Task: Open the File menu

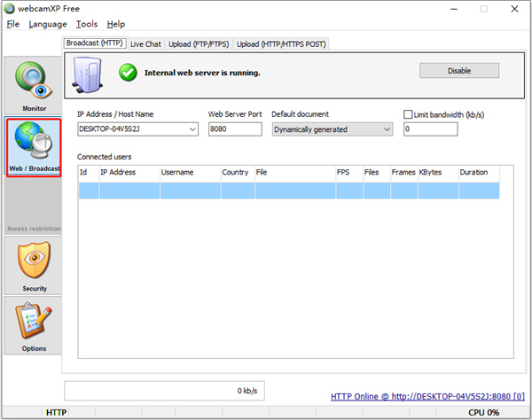Action: [x=13, y=24]
